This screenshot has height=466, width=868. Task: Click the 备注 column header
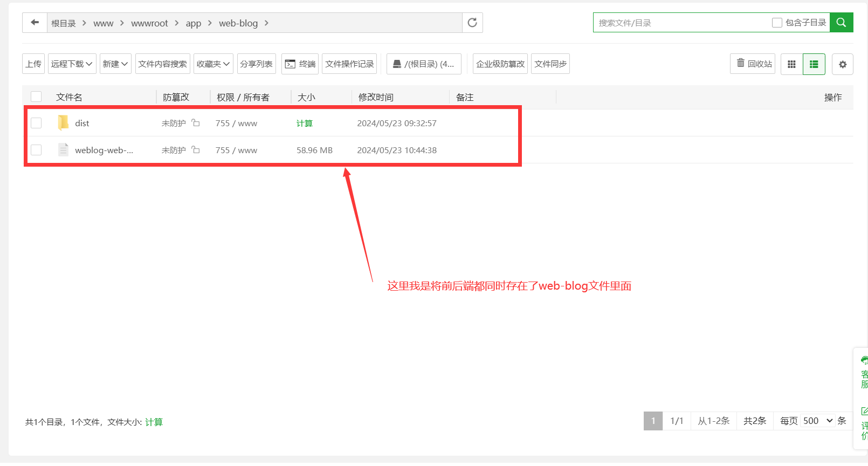465,97
